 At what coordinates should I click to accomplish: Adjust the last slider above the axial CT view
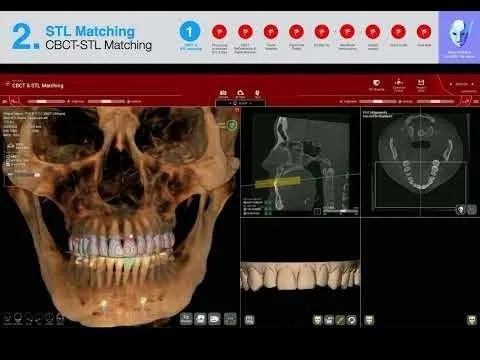(x=435, y=101)
